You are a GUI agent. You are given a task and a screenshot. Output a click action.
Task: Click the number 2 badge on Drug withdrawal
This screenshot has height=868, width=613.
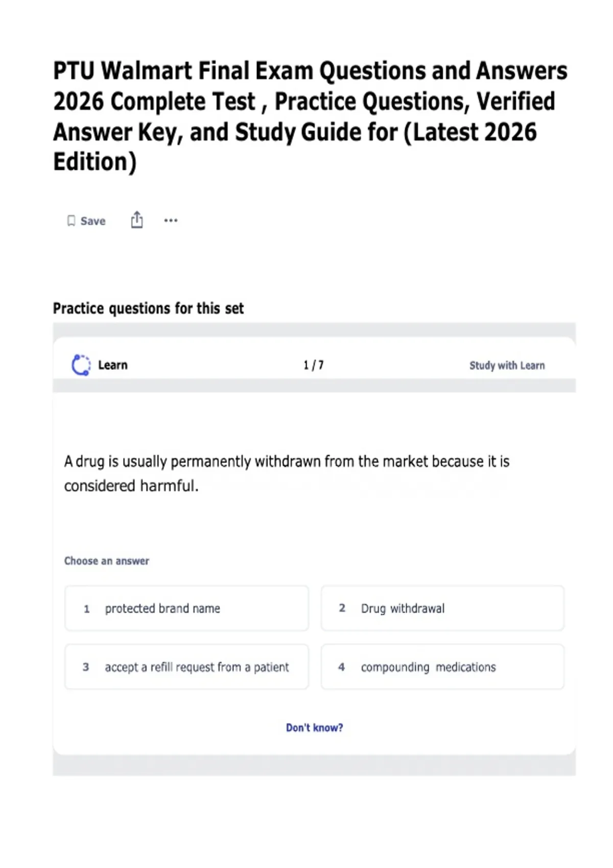342,608
